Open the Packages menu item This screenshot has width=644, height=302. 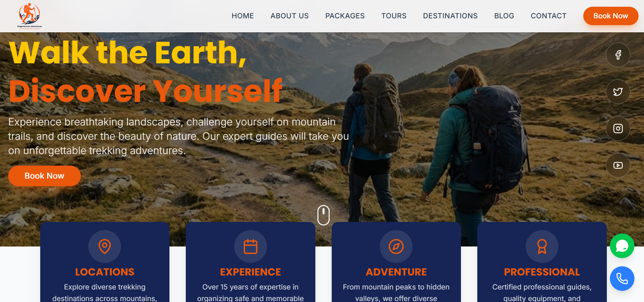[345, 16]
